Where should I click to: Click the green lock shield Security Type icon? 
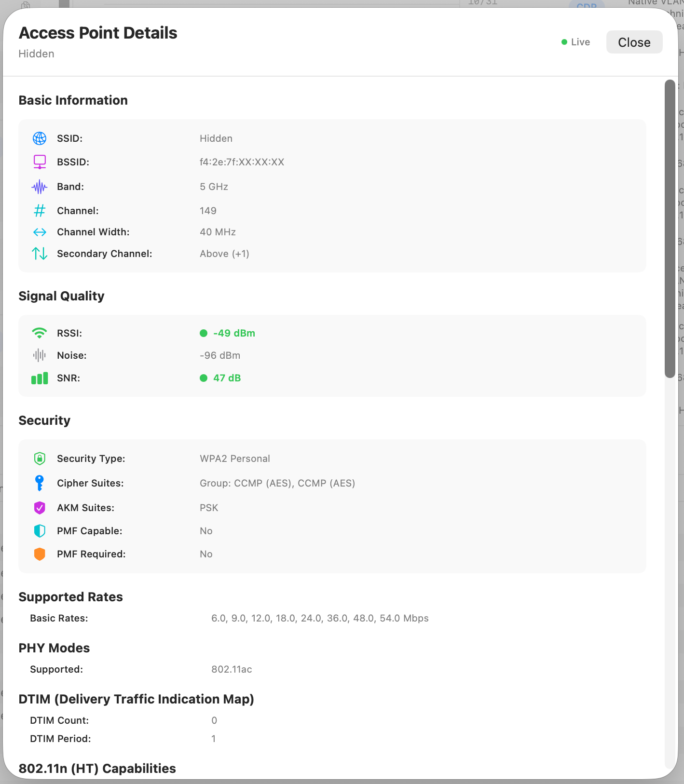40,459
